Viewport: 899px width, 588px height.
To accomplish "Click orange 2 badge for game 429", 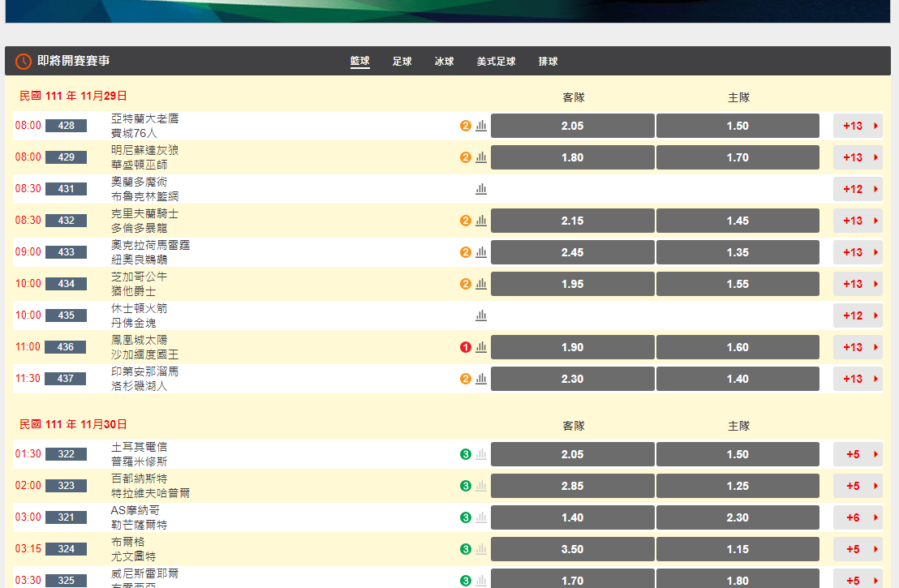I will click(x=466, y=157).
